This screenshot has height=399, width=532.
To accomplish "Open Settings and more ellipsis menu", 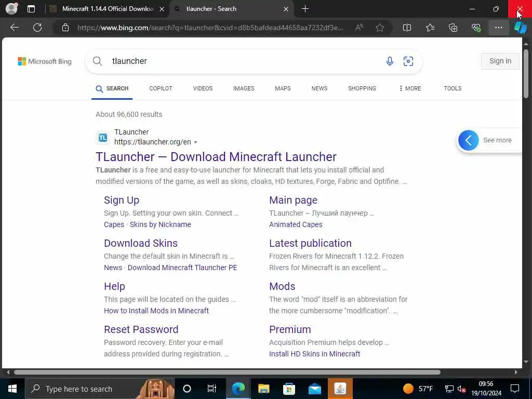I will [x=498, y=28].
